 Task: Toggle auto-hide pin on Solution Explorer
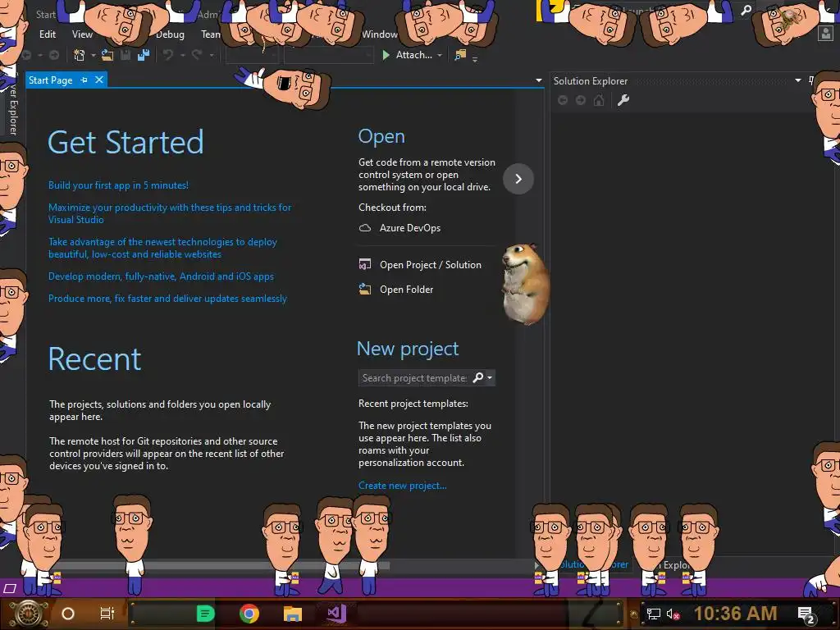pos(811,80)
